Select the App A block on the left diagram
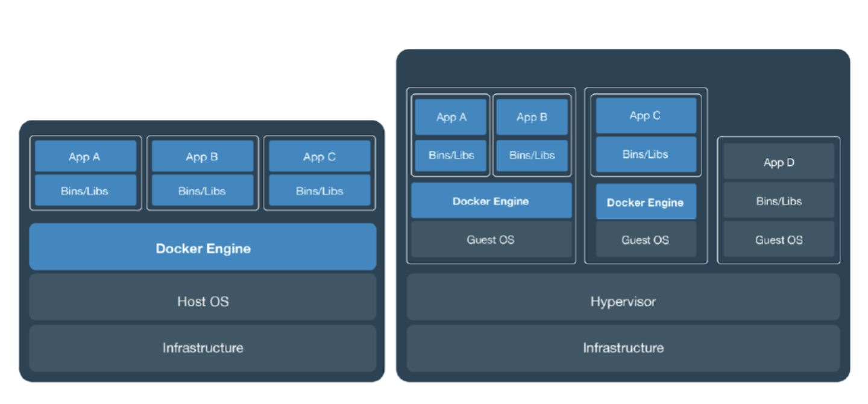 click(x=85, y=156)
